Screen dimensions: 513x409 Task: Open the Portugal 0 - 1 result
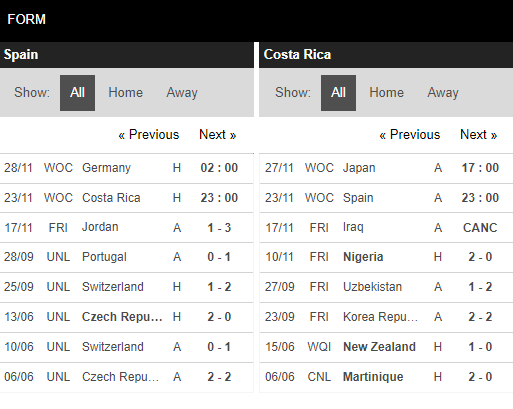pos(127,257)
